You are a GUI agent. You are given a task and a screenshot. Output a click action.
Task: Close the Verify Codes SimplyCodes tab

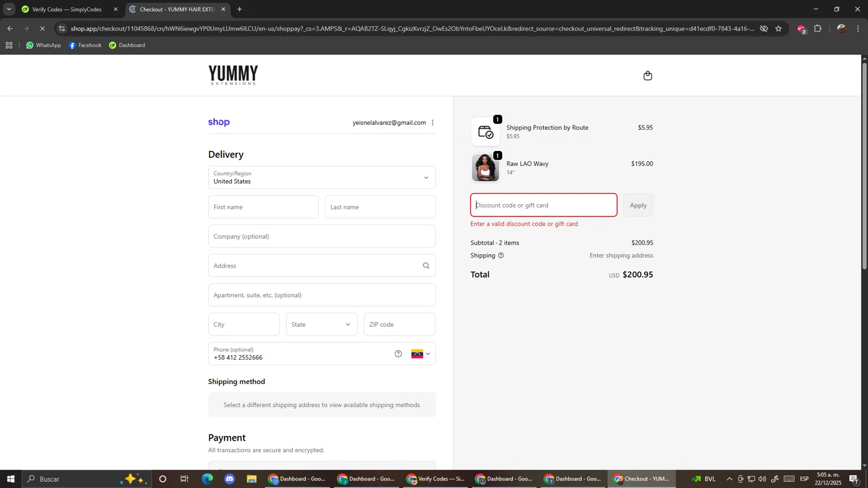pos(116,9)
